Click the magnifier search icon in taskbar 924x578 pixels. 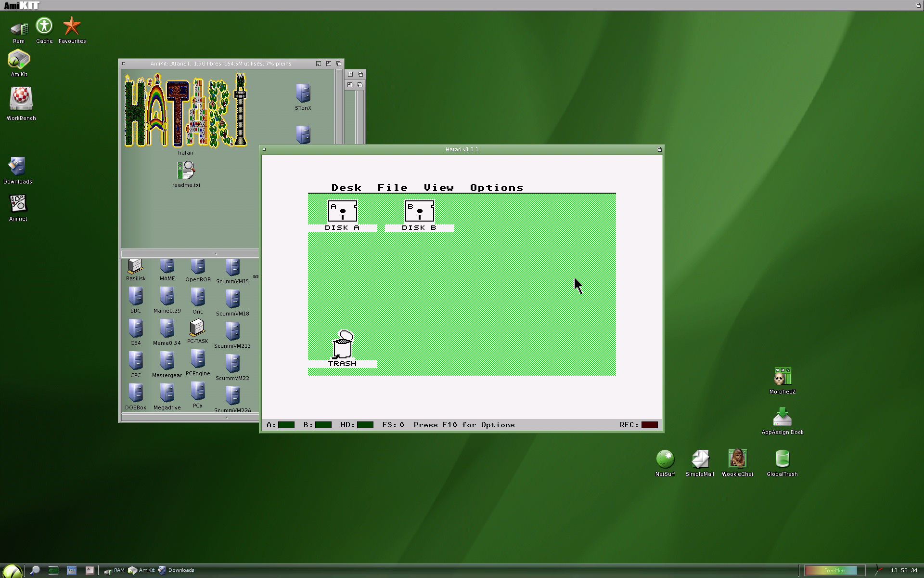point(35,570)
